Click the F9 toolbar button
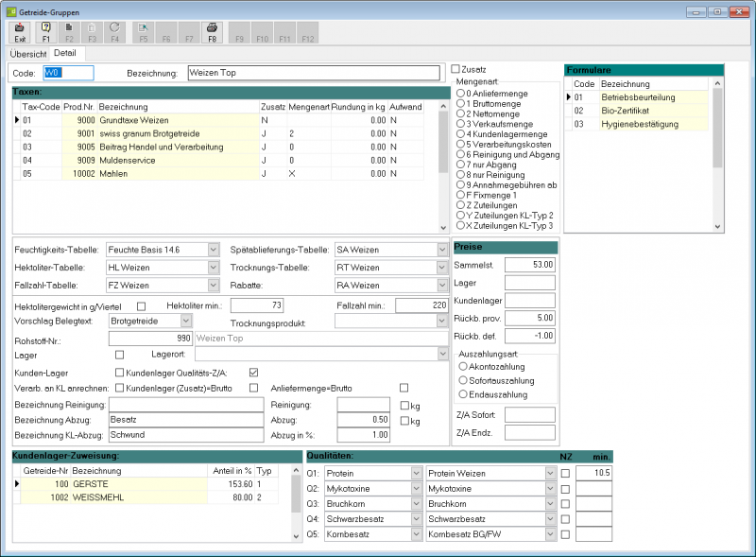This screenshot has height=557, width=756. click(240, 32)
